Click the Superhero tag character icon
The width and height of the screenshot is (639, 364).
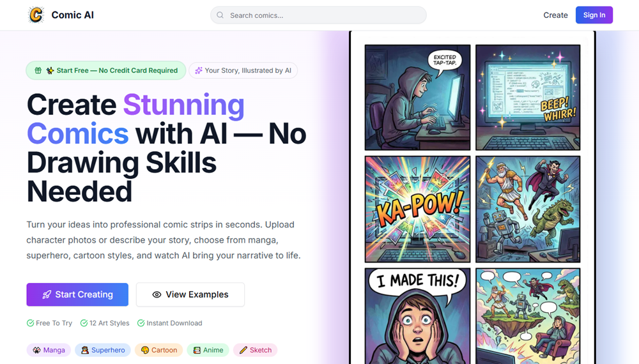pos(85,350)
